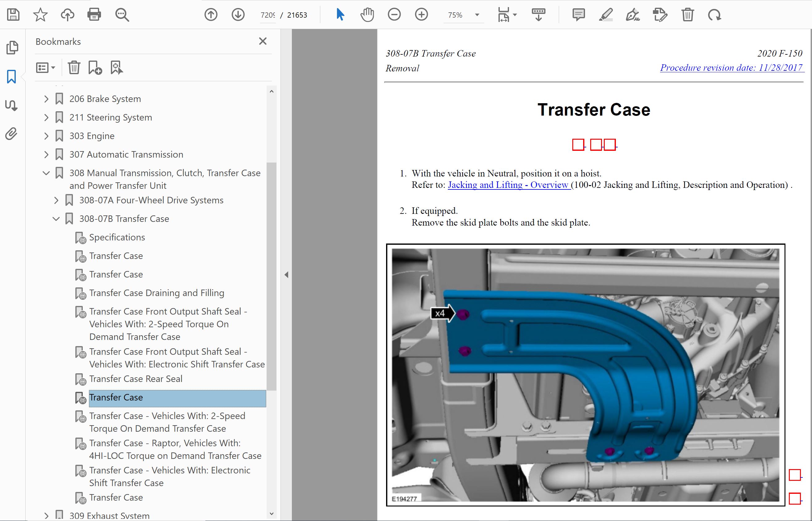This screenshot has height=521, width=812.
Task: Expand the 303 Engine bookmark
Action: [x=46, y=136]
